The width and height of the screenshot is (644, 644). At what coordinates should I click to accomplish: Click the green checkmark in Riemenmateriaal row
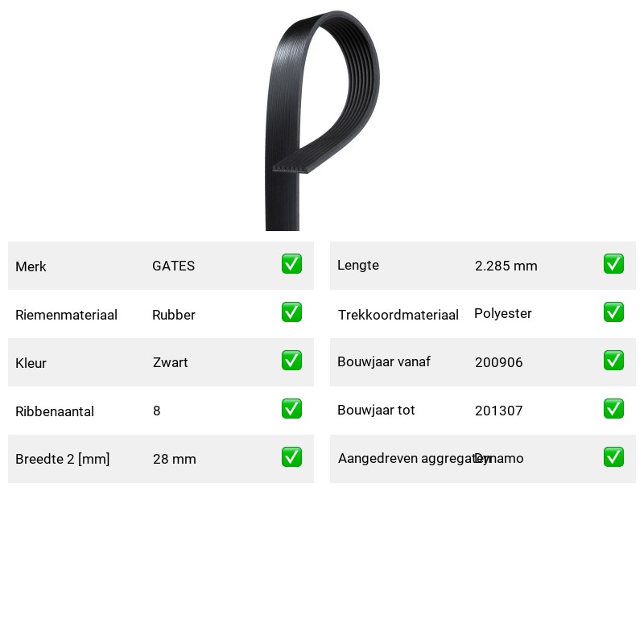click(291, 312)
